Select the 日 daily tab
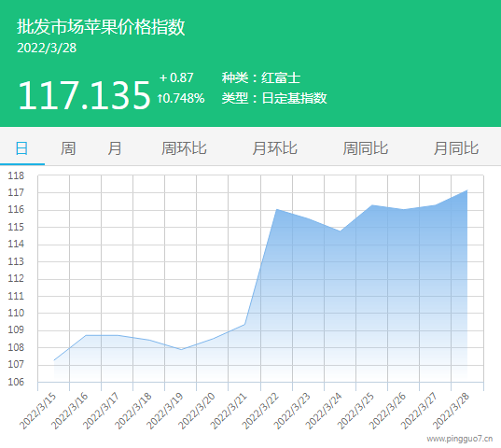501x448 pixels. (21, 148)
